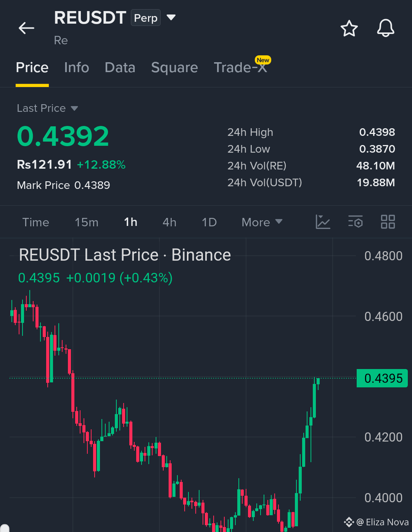Tap the 0.4800 price axis label
This screenshot has height=532, width=412.
click(x=383, y=256)
